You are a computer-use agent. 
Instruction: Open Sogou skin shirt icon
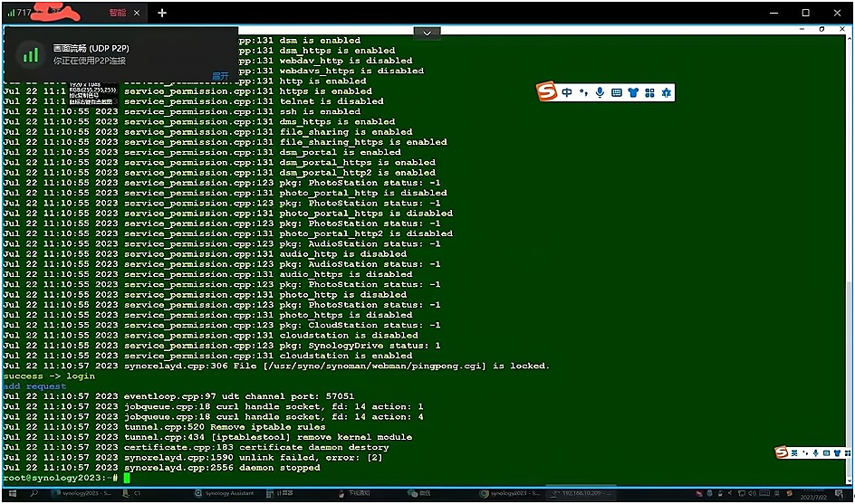coord(633,92)
